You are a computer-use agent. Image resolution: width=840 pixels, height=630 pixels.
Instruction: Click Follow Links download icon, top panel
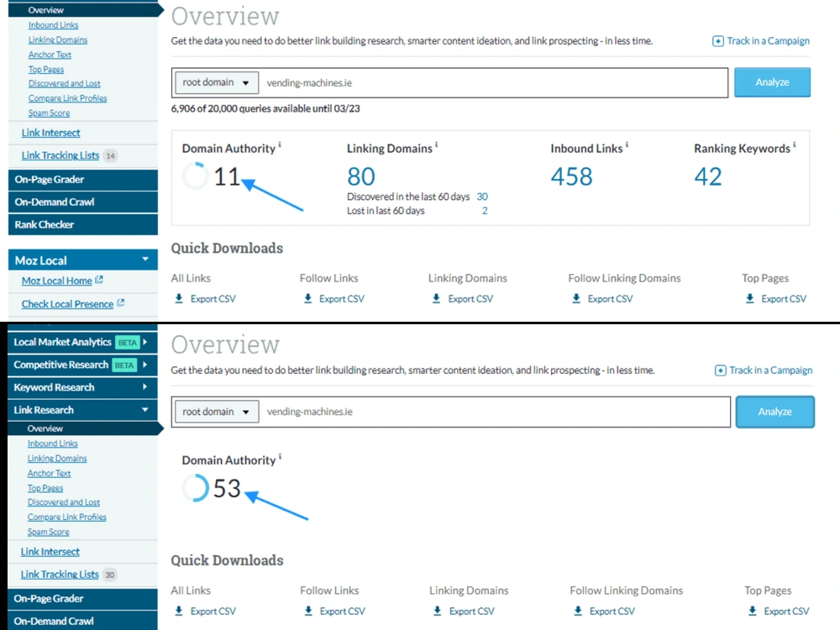308,298
